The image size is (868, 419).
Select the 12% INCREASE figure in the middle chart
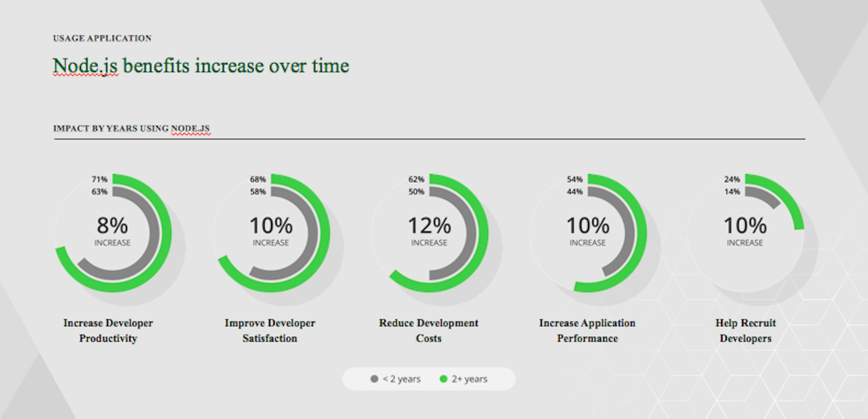tap(429, 229)
